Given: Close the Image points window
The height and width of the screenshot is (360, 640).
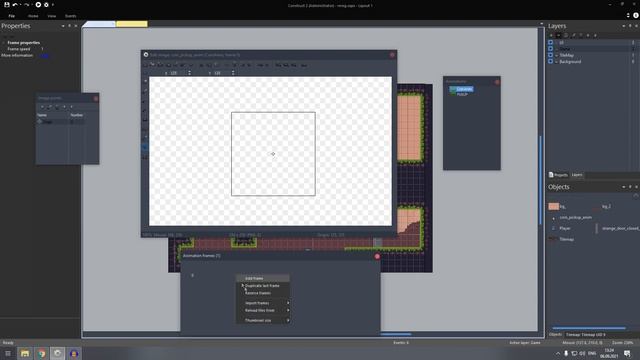Looking at the screenshot, I should tap(96, 98).
